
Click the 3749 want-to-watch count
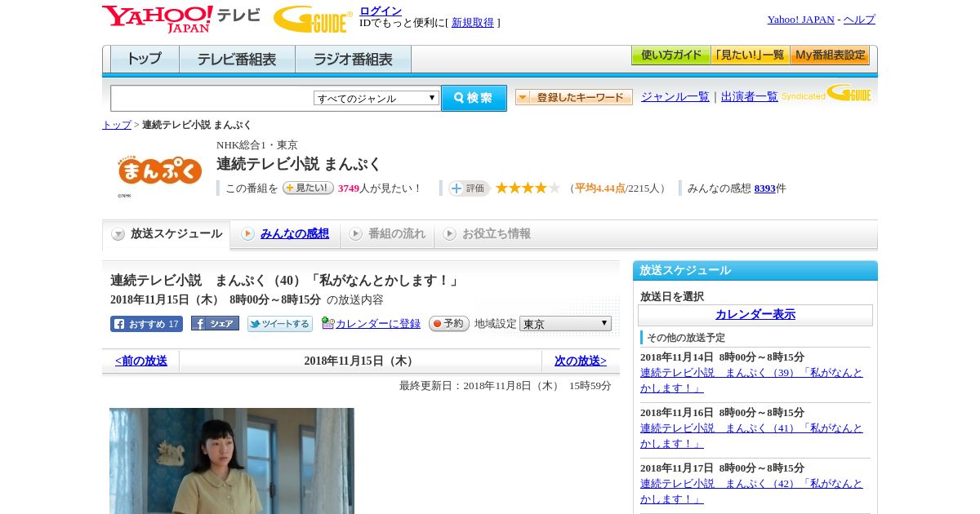click(349, 188)
